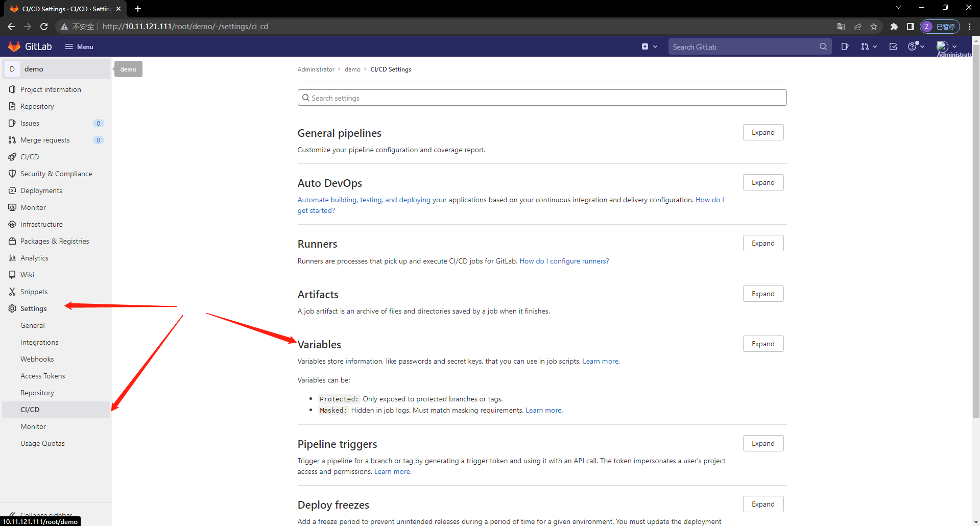Focus the Search settings field
Screen dimensions: 980x526
[542, 98]
